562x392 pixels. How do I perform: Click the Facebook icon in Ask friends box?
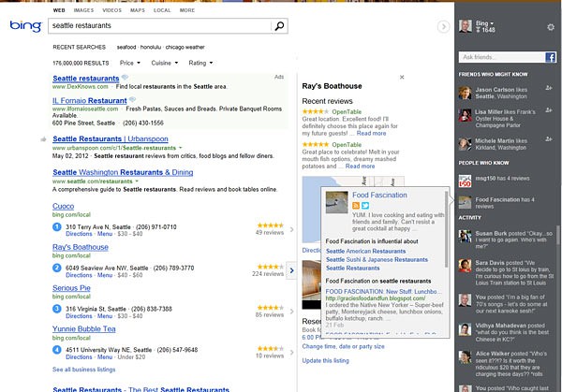[x=551, y=58]
